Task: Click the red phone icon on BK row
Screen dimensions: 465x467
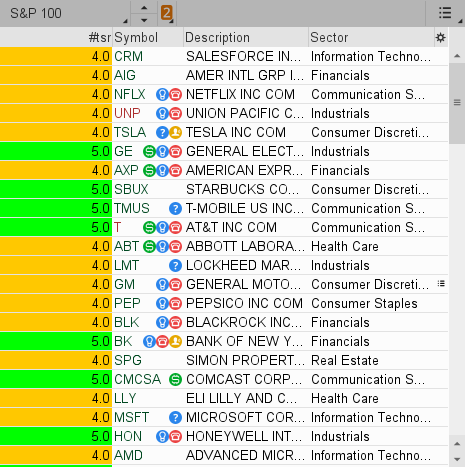Action: pyautogui.click(x=162, y=342)
